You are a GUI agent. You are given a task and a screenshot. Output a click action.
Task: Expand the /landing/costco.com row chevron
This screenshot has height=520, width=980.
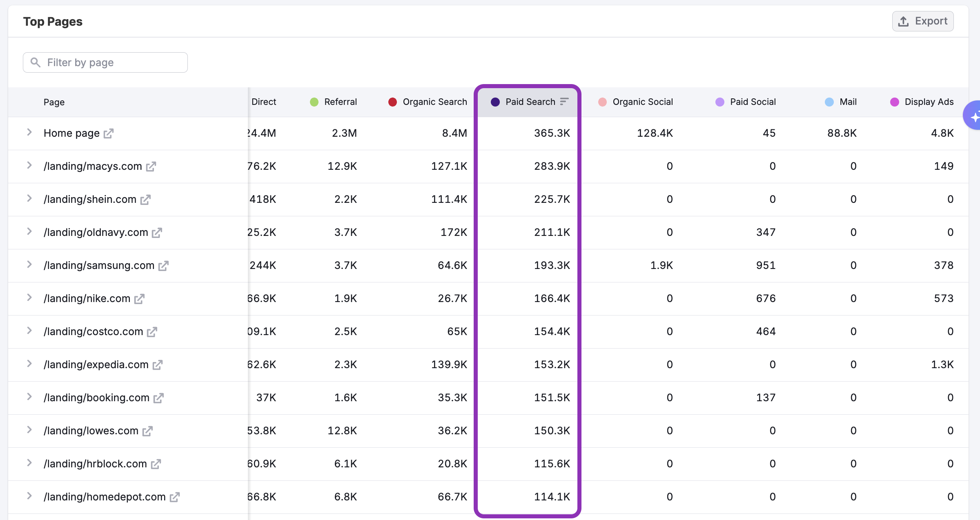tap(29, 331)
